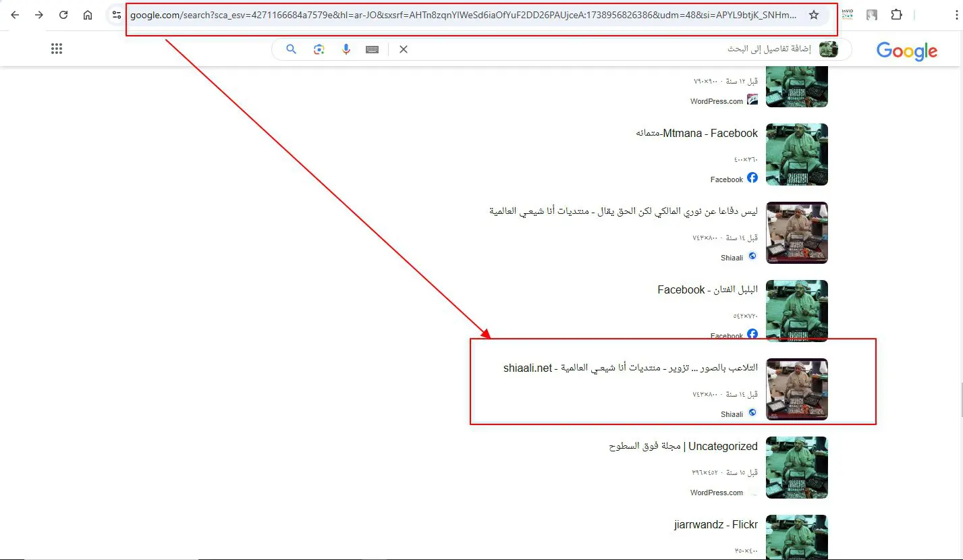Image resolution: width=963 pixels, height=560 pixels.
Task: Open thumbnail of ليس دفاعا عن نوري result
Action: tap(797, 233)
